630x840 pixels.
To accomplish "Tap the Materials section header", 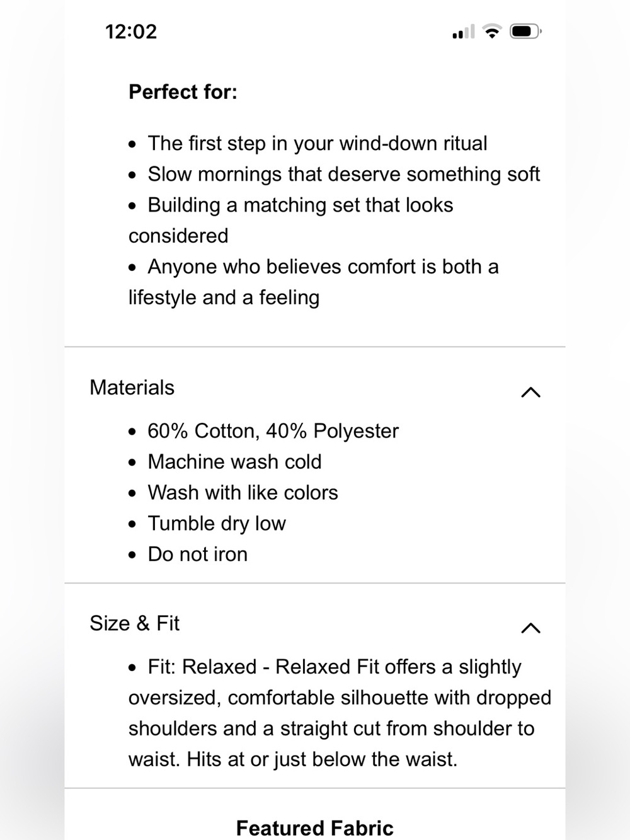I will click(315, 388).
